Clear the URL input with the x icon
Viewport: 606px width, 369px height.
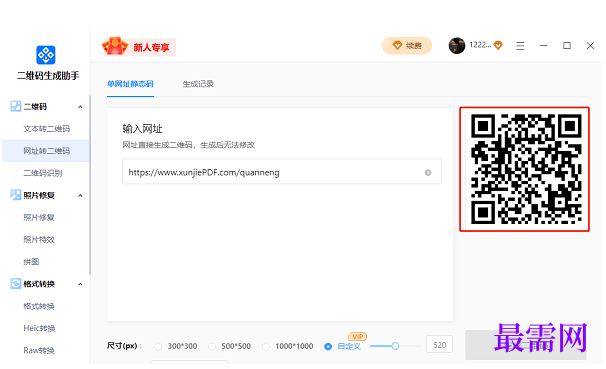coord(428,172)
